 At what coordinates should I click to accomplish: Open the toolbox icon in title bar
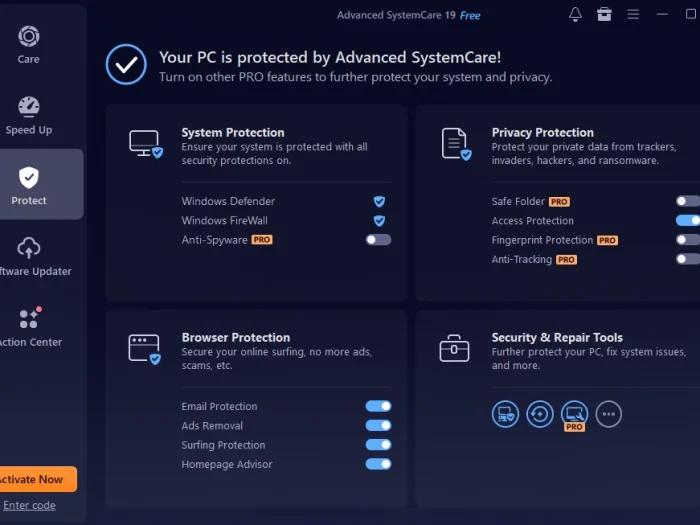604,14
